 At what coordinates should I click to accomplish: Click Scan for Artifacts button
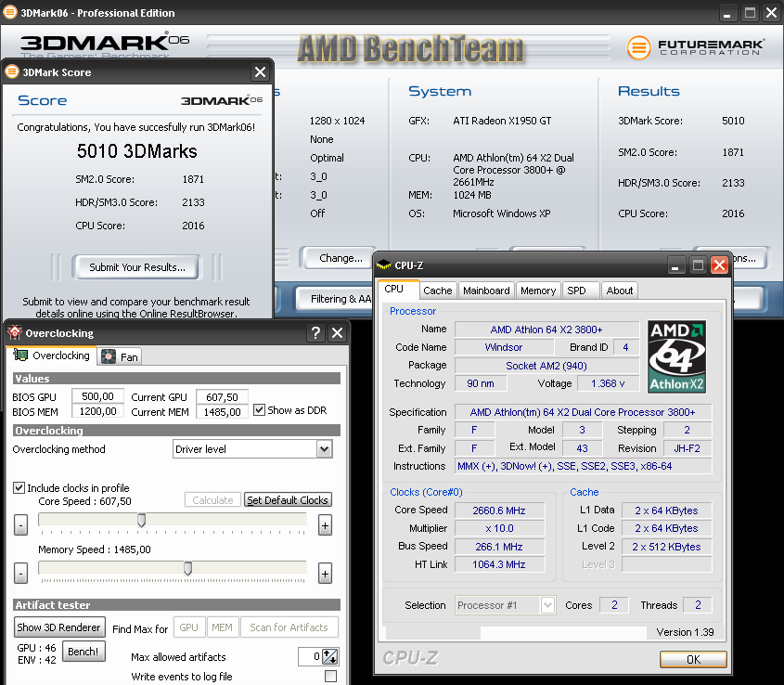289,627
